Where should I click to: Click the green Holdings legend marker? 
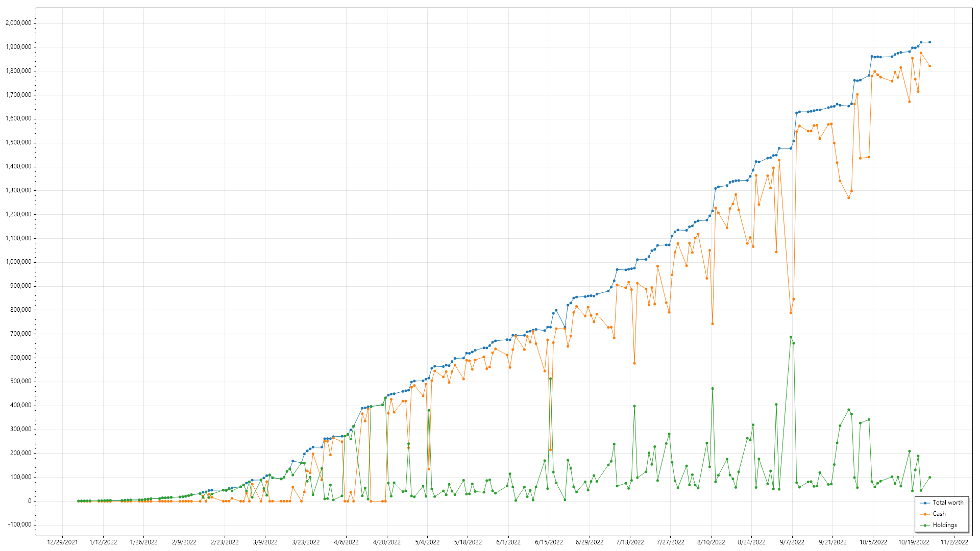[925, 525]
